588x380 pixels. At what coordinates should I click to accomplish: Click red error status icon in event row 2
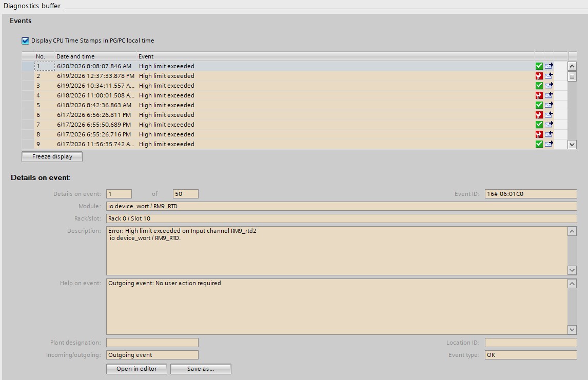539,76
